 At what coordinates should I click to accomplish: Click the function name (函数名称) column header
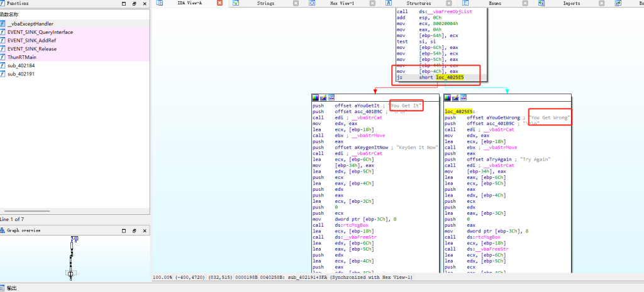click(x=75, y=14)
